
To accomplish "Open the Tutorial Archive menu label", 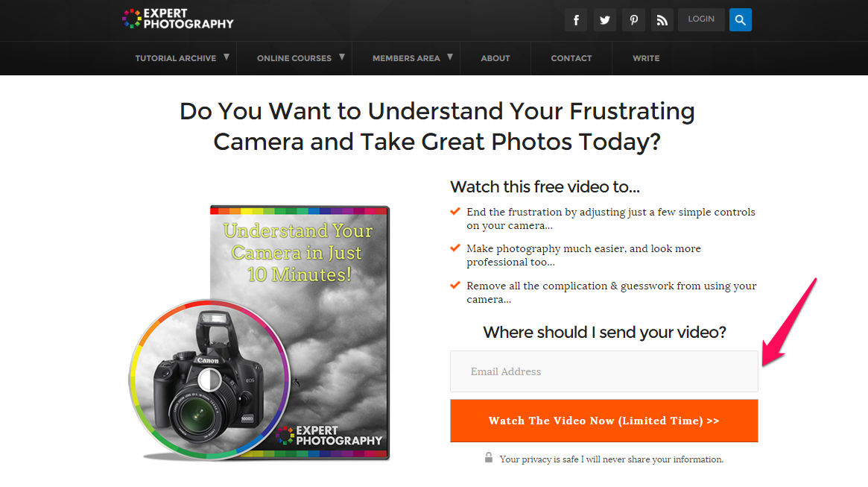I will [176, 58].
